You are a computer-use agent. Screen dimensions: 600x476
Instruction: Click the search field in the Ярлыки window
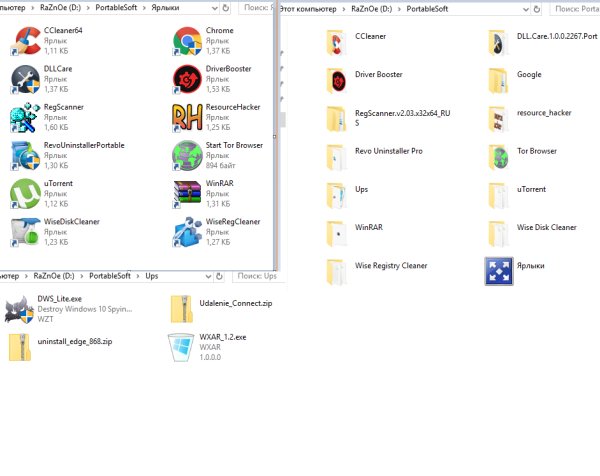point(256,8)
